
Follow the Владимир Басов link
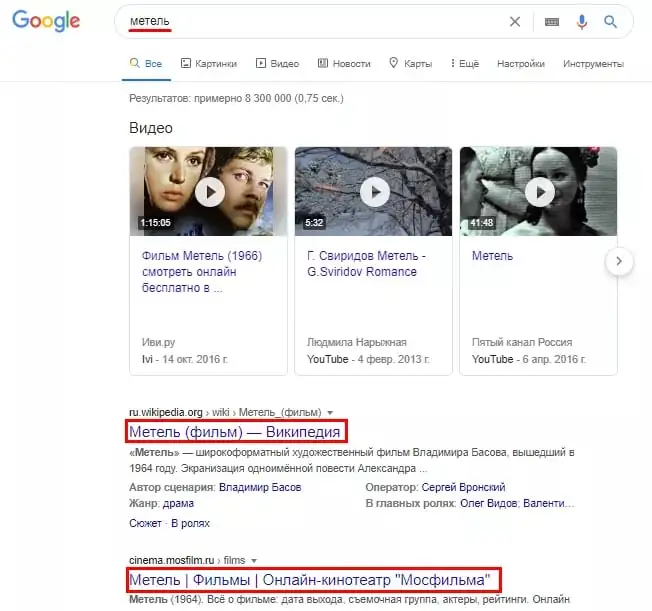260,487
